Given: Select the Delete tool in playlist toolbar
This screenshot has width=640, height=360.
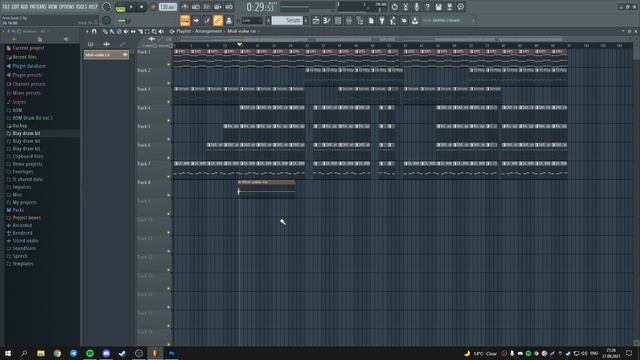Looking at the screenshot, I should [x=119, y=31].
